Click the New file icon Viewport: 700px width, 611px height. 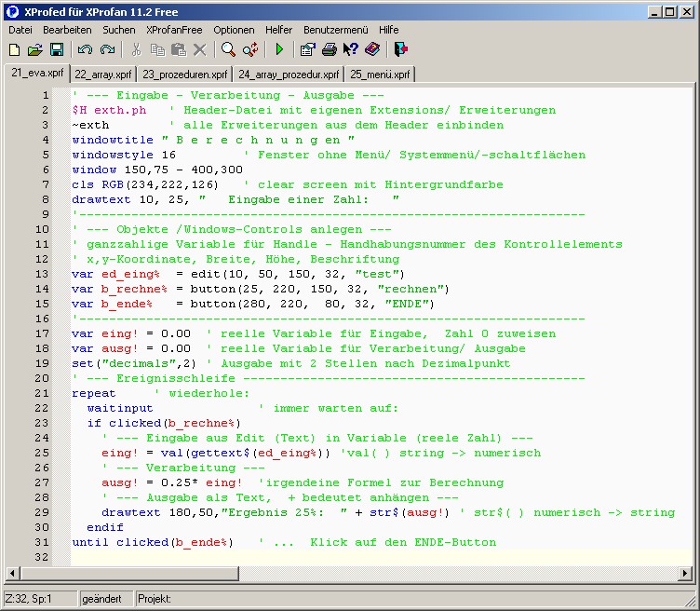[x=15, y=49]
